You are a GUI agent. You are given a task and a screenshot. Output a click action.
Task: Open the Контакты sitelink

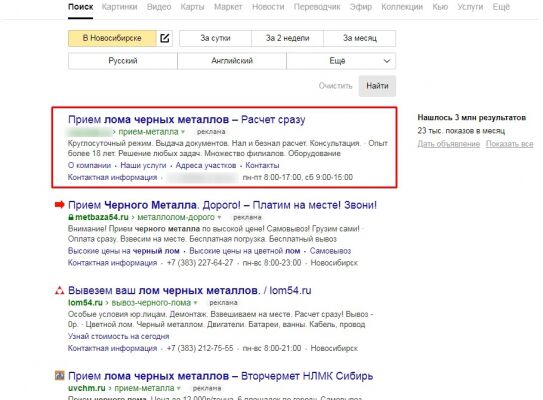(262, 166)
